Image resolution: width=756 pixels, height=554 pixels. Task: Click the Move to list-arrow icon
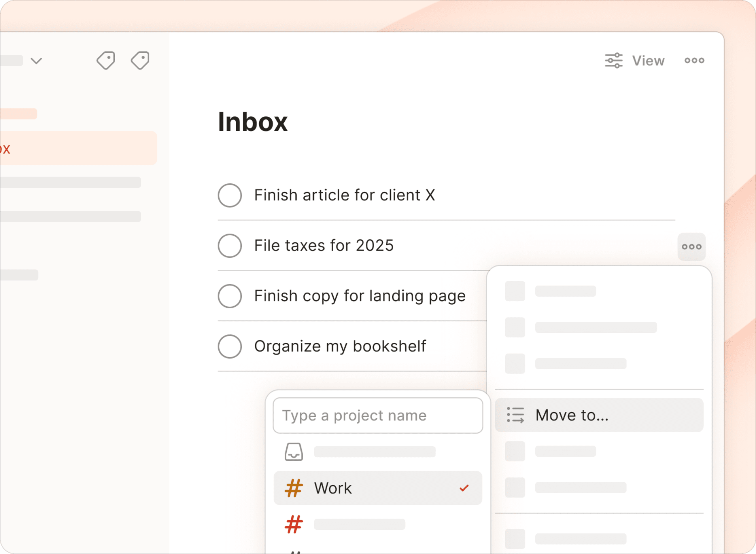[515, 415]
